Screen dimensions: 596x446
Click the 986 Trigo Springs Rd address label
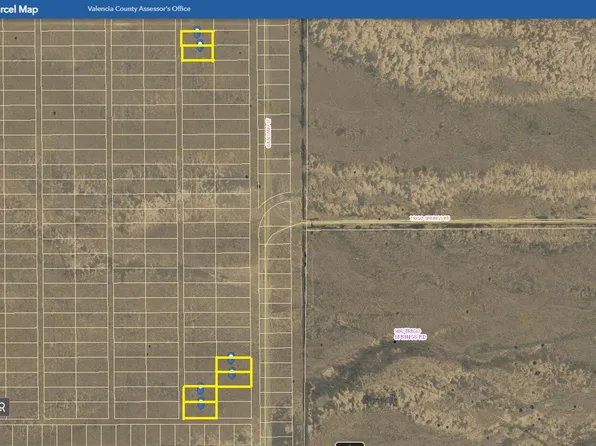click(410, 334)
